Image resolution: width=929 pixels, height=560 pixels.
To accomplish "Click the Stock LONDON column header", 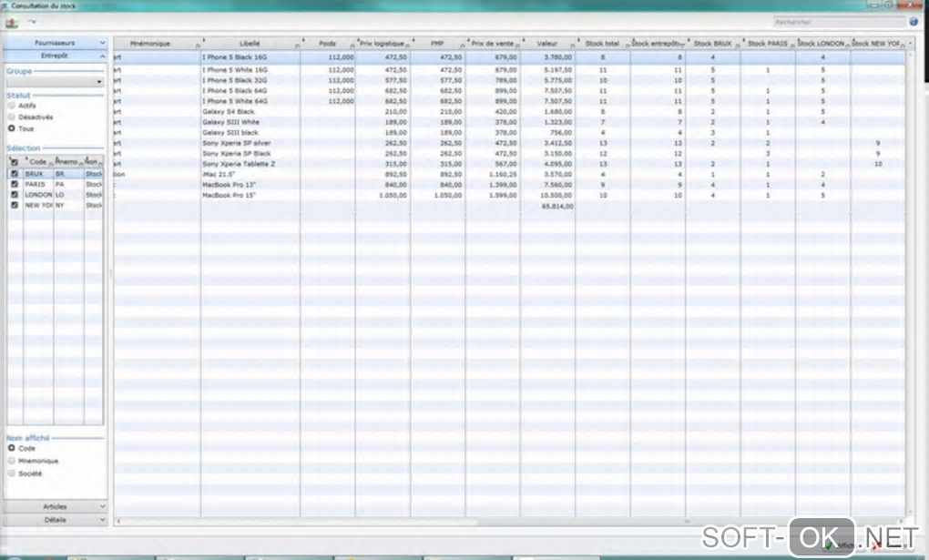I will coord(823,44).
